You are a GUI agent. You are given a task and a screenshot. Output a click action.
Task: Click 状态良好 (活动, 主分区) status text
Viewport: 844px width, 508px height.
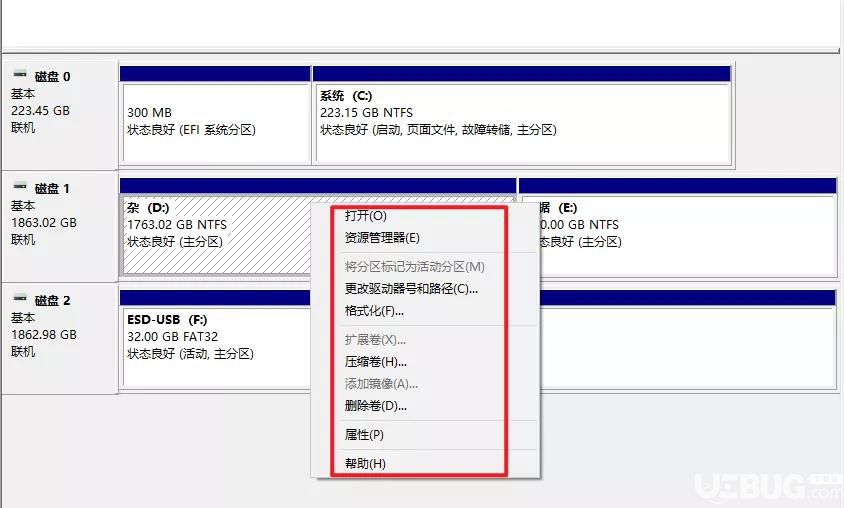coord(191,354)
